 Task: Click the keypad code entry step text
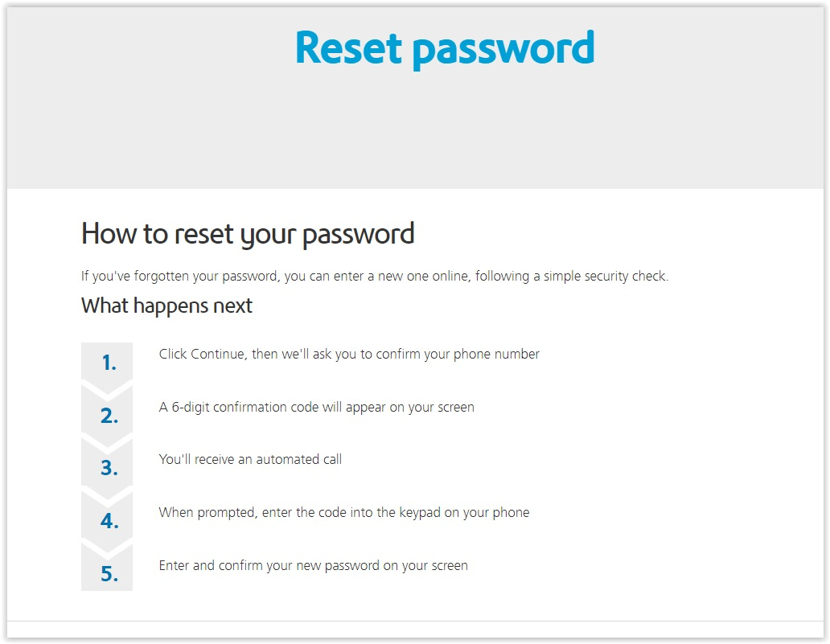point(344,513)
